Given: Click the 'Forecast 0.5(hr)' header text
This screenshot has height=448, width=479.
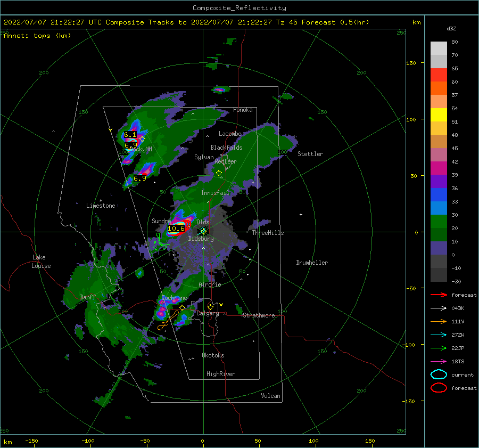Looking at the screenshot, I should [335, 22].
